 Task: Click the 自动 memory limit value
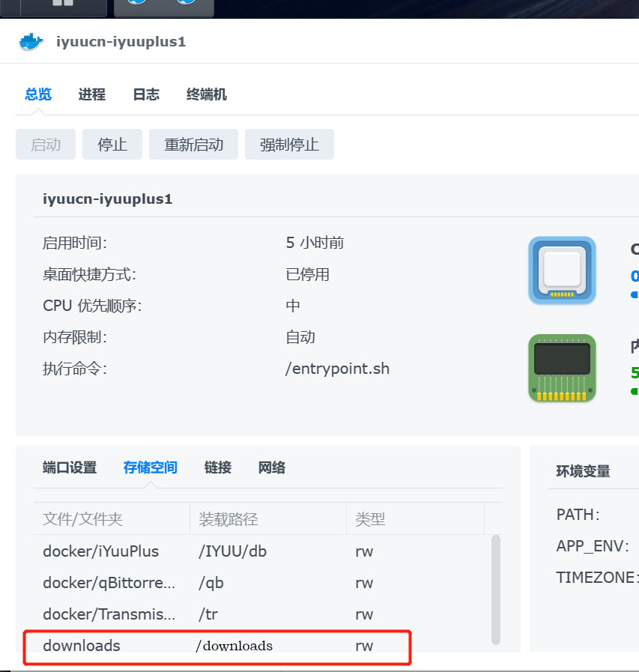[300, 337]
